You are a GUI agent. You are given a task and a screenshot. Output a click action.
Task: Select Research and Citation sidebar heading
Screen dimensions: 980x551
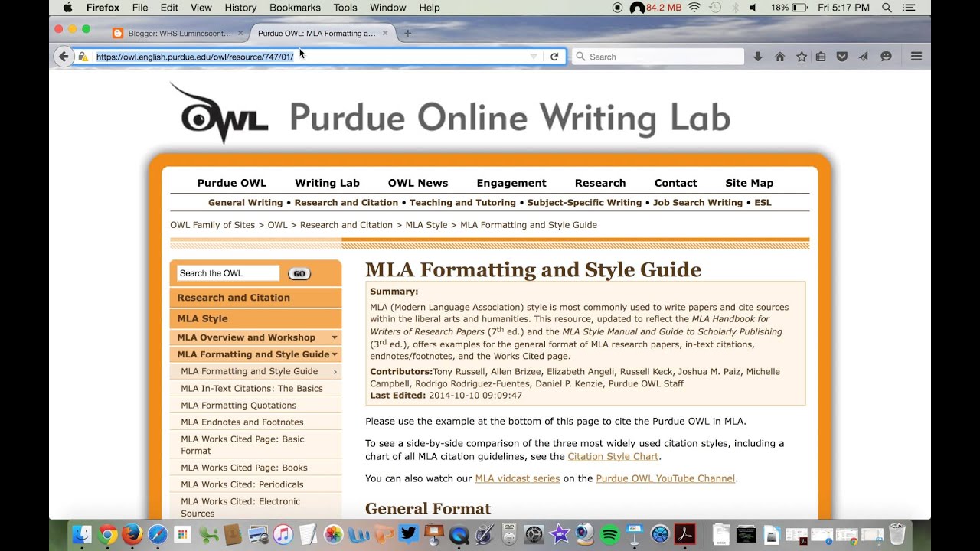[256, 298]
